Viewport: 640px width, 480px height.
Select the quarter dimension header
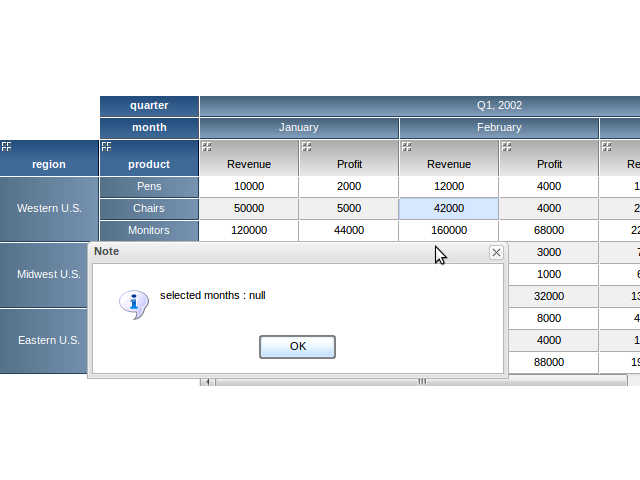point(149,106)
